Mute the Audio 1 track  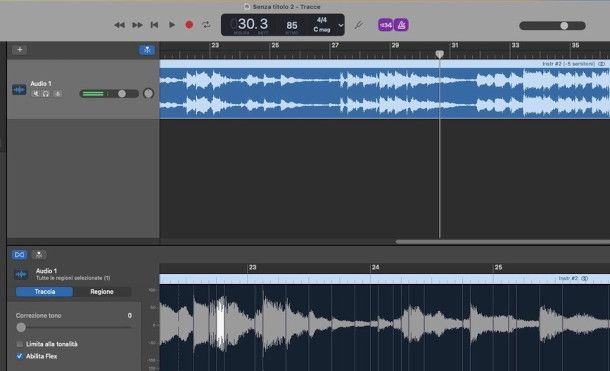coord(36,93)
